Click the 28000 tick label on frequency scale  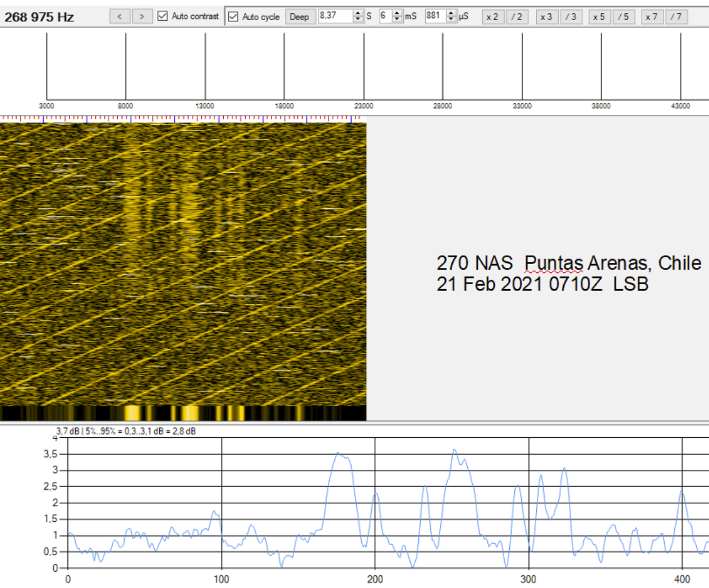coord(443,106)
